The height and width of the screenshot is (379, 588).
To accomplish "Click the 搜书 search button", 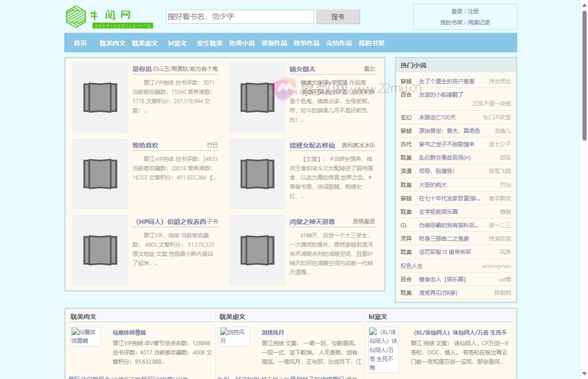I will tap(338, 17).
